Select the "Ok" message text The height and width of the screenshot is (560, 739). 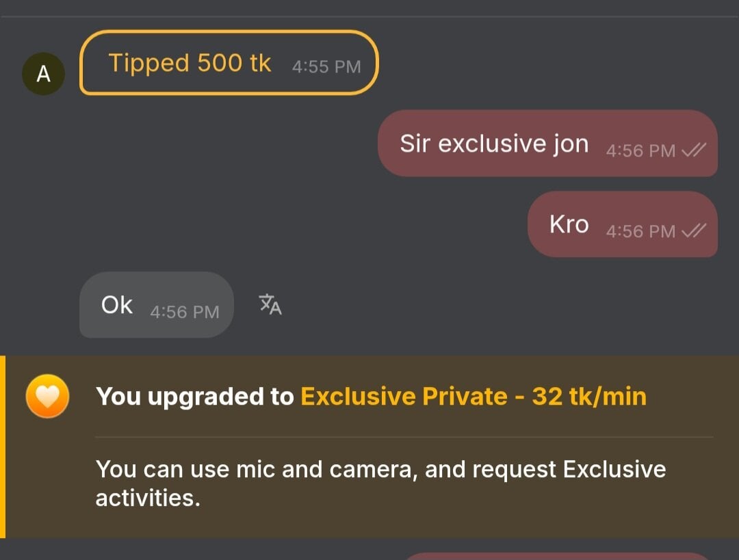click(x=117, y=305)
